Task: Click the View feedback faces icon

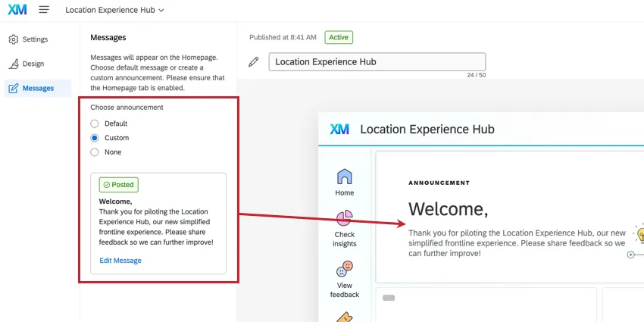Action: pyautogui.click(x=345, y=269)
